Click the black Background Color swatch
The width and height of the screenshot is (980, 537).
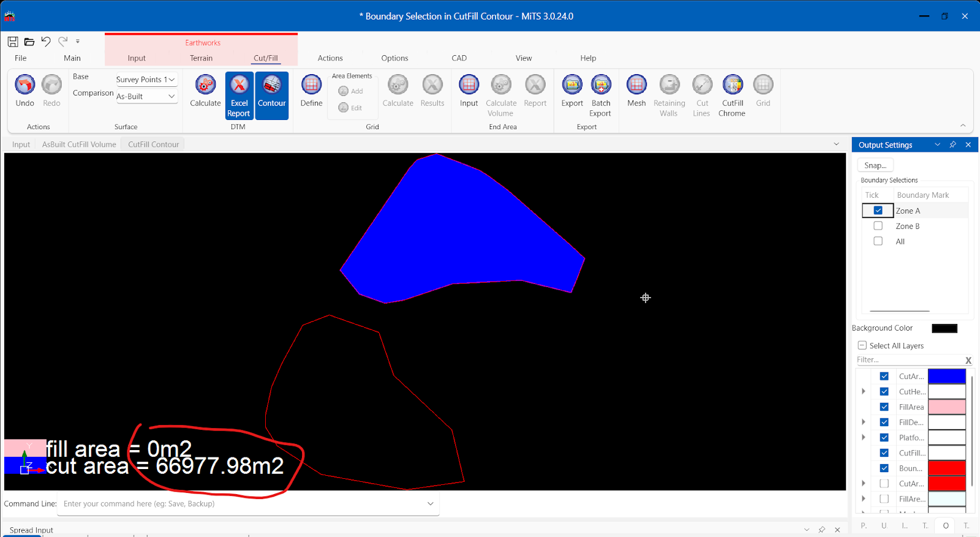[x=944, y=328]
